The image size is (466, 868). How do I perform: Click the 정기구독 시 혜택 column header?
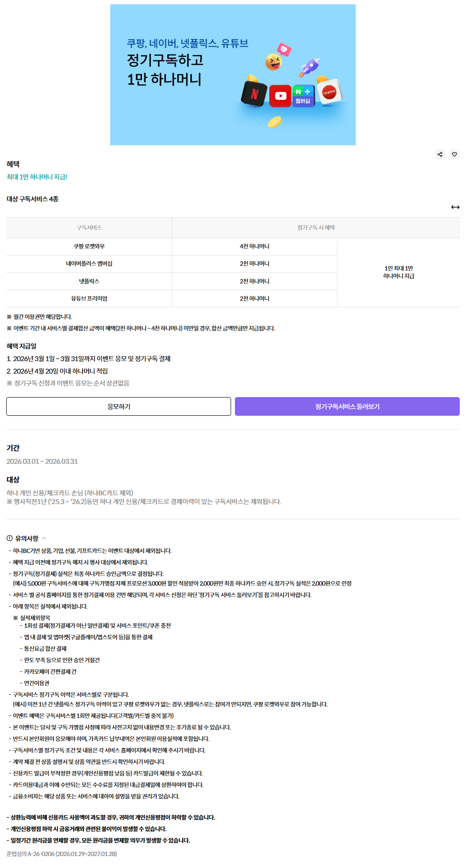315,228
